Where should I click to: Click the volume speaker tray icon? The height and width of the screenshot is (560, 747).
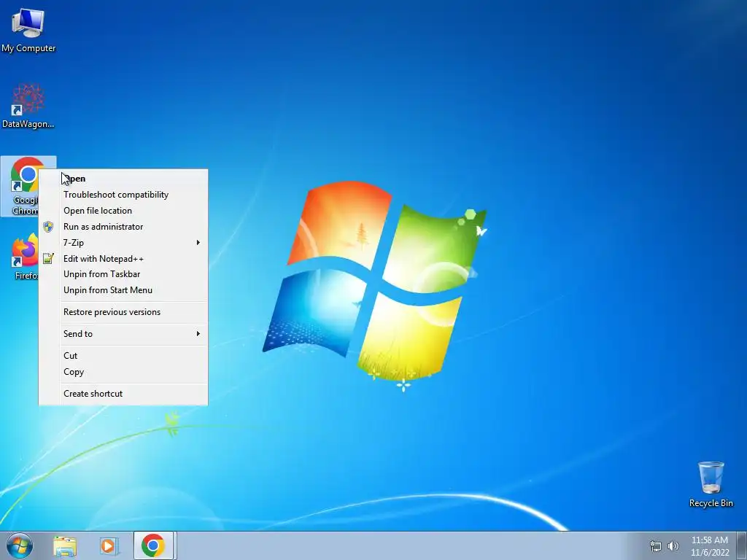pos(673,546)
